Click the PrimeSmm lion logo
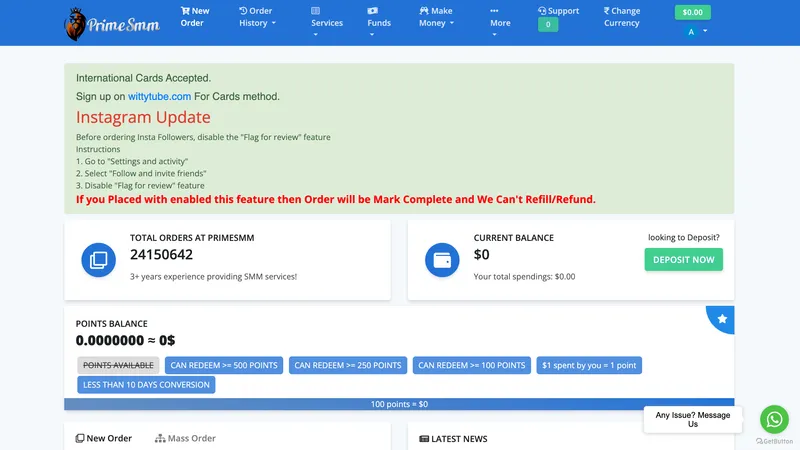 (x=112, y=23)
